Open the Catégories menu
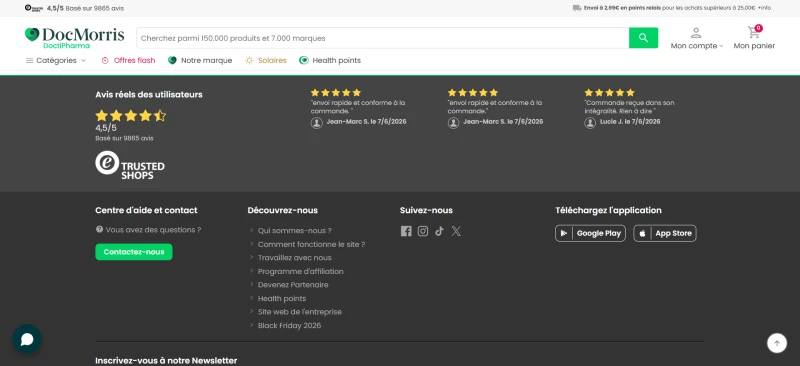Viewport: 800px width, 366px height. point(56,60)
